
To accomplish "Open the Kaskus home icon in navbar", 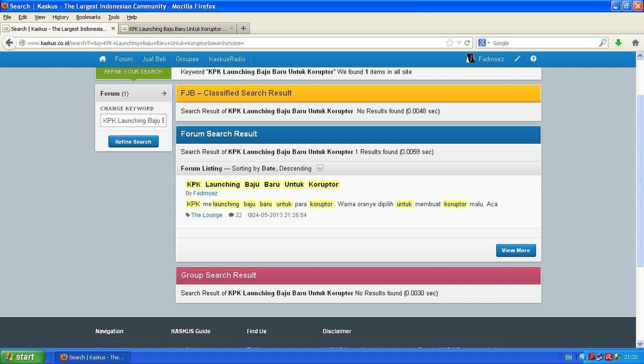I will (103, 59).
